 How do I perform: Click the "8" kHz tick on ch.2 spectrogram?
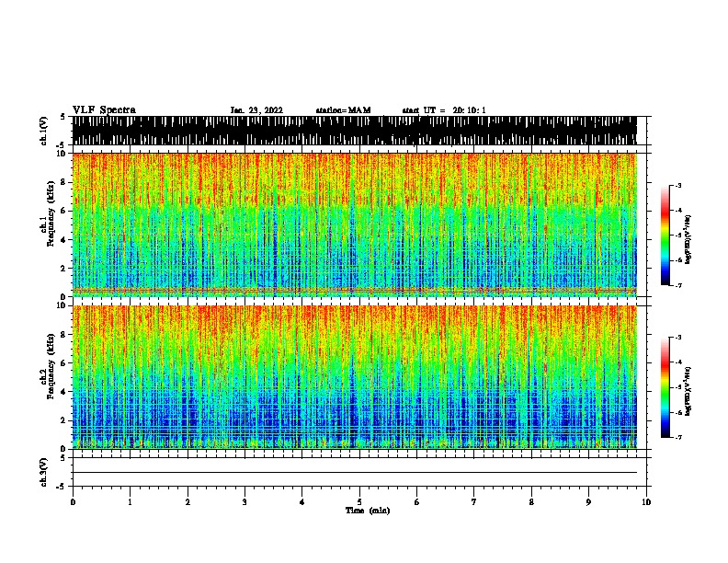64,335
